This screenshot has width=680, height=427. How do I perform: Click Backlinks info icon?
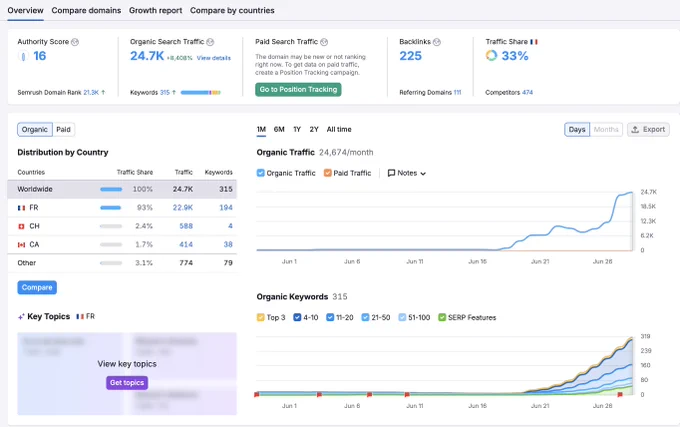437,42
